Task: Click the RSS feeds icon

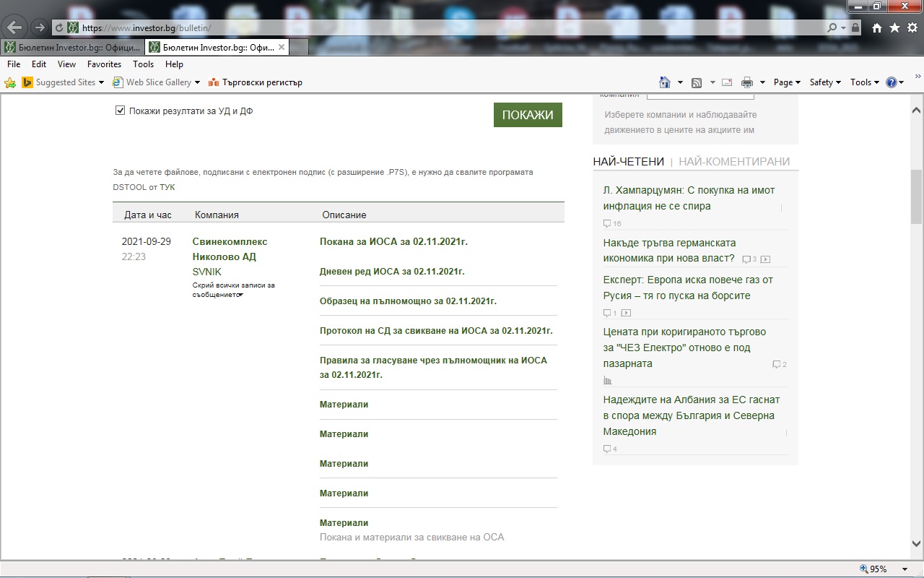Action: pos(697,82)
